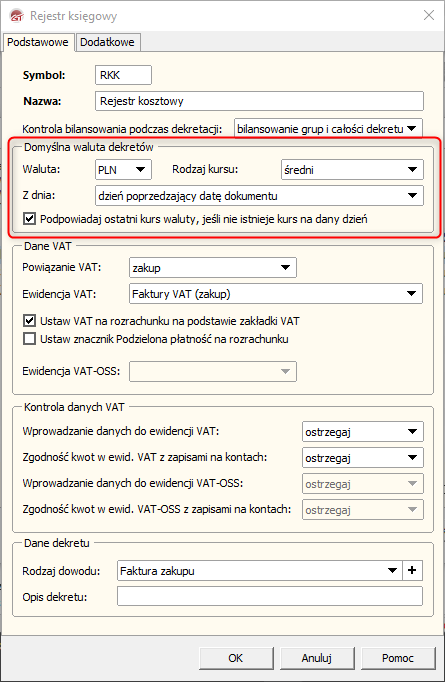
Task: Open the 'Z dnia' date dropdown
Action: point(259,196)
